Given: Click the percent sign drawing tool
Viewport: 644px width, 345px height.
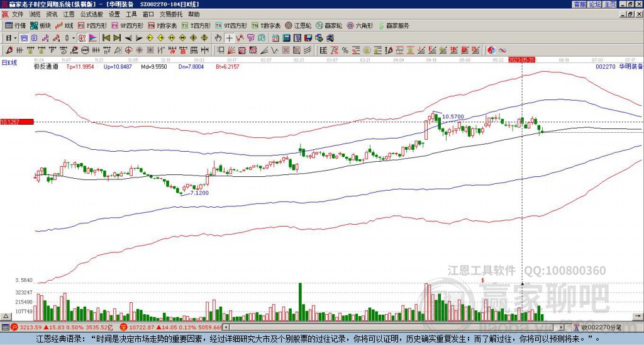Looking at the screenshot, I should pyautogui.click(x=345, y=50).
